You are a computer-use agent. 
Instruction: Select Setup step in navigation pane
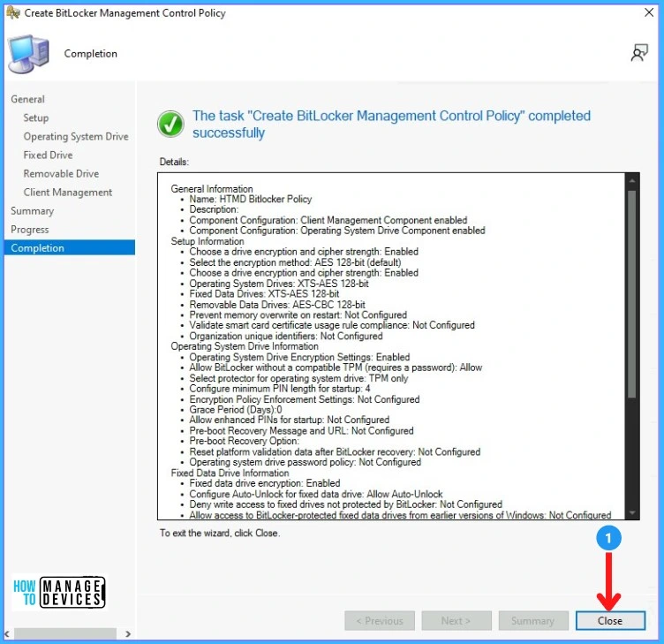tap(36, 117)
